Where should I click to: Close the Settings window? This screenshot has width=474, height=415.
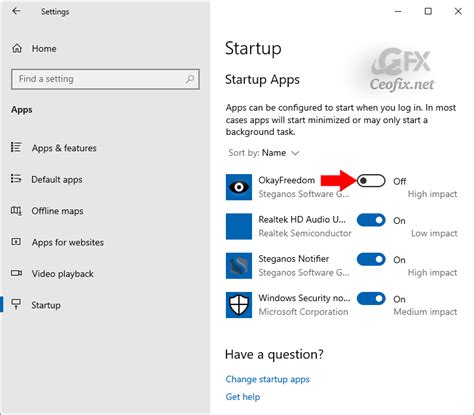coord(458,11)
